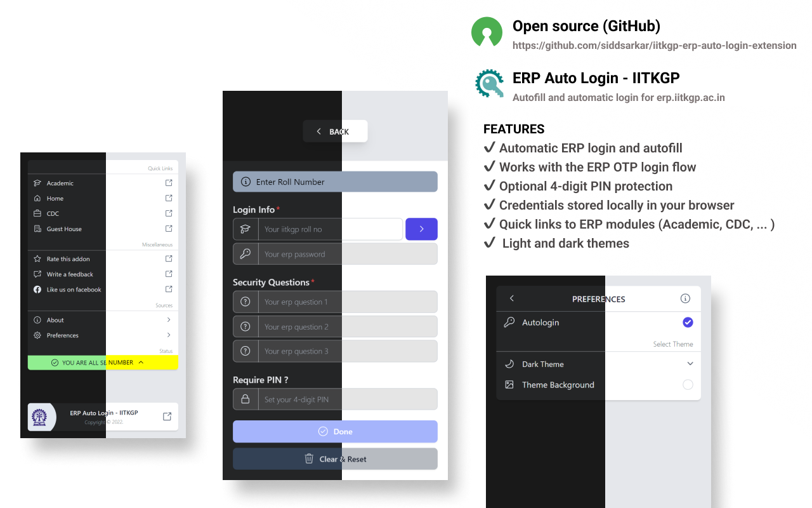Click the graduation cap icon next to Academic

click(37, 183)
